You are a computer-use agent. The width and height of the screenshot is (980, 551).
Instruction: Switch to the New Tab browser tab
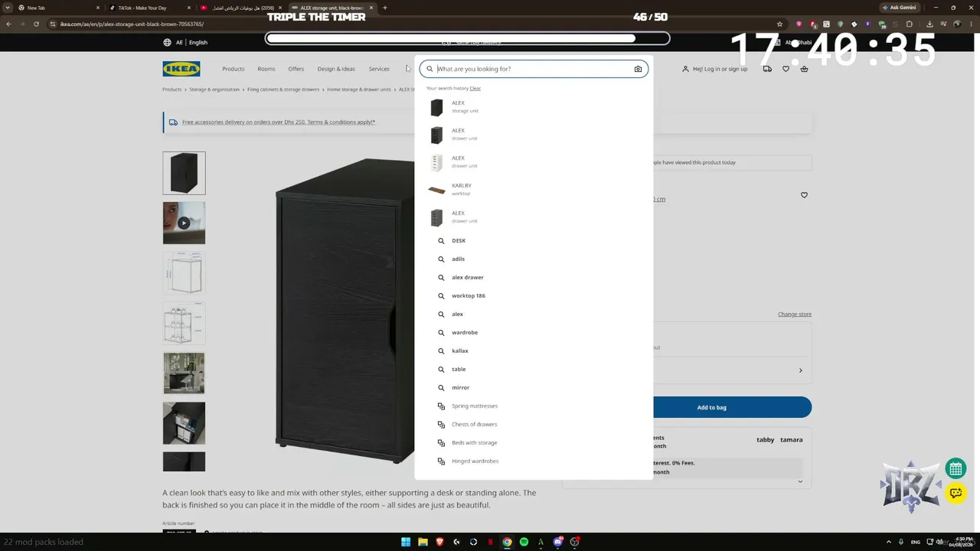tap(57, 8)
